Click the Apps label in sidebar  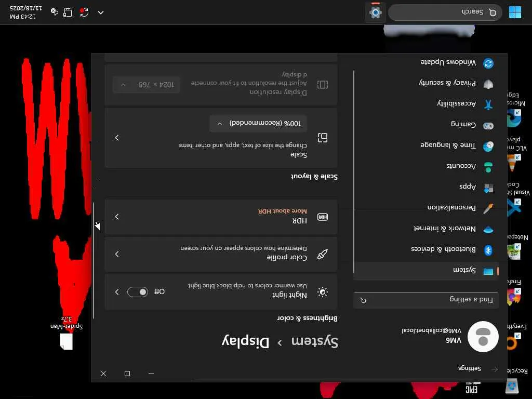[468, 187]
